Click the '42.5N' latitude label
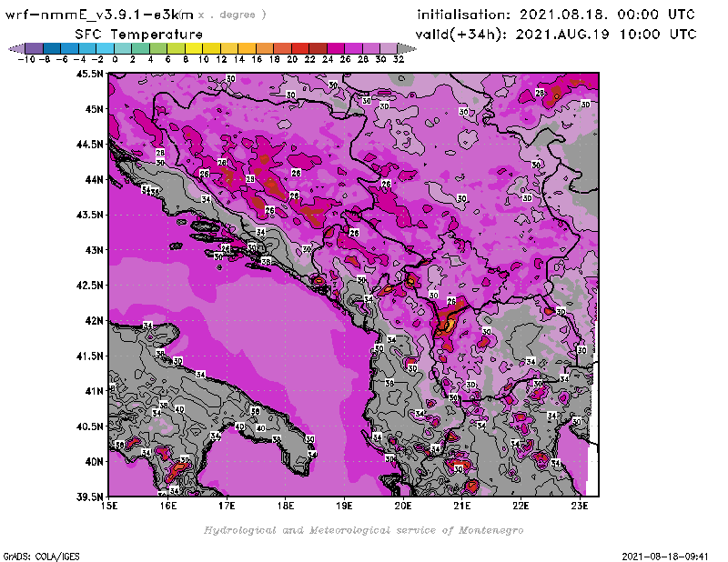 [89, 286]
